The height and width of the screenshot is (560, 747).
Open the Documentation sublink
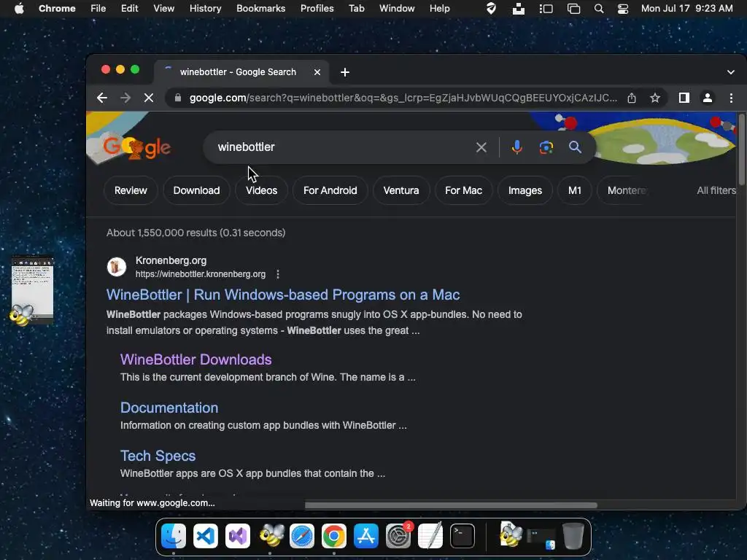tap(169, 408)
